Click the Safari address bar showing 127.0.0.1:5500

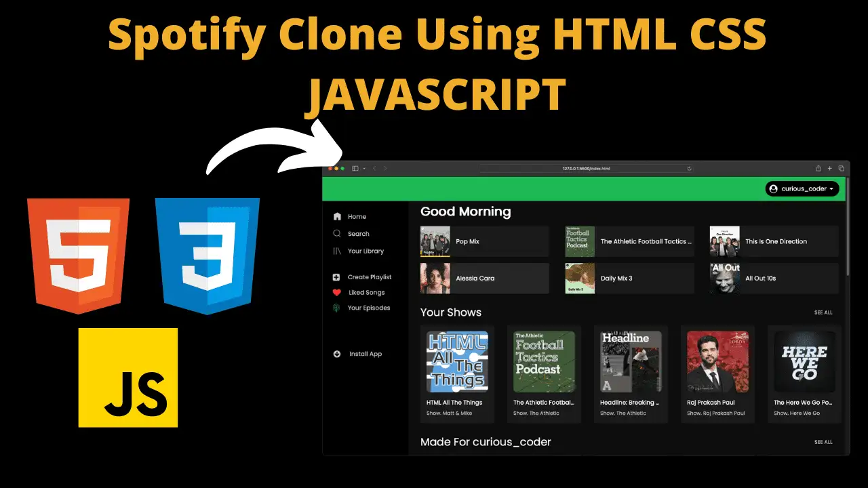coord(587,168)
